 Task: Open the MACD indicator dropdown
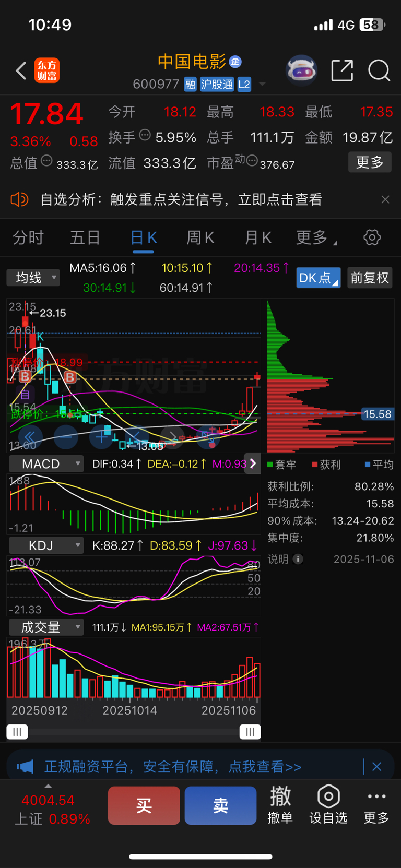point(46,463)
